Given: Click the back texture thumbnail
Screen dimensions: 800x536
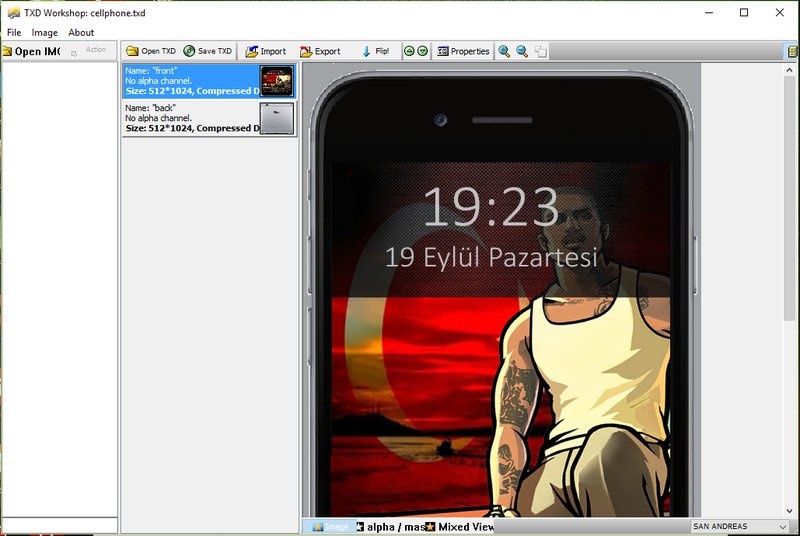Looking at the screenshot, I should (x=277, y=118).
